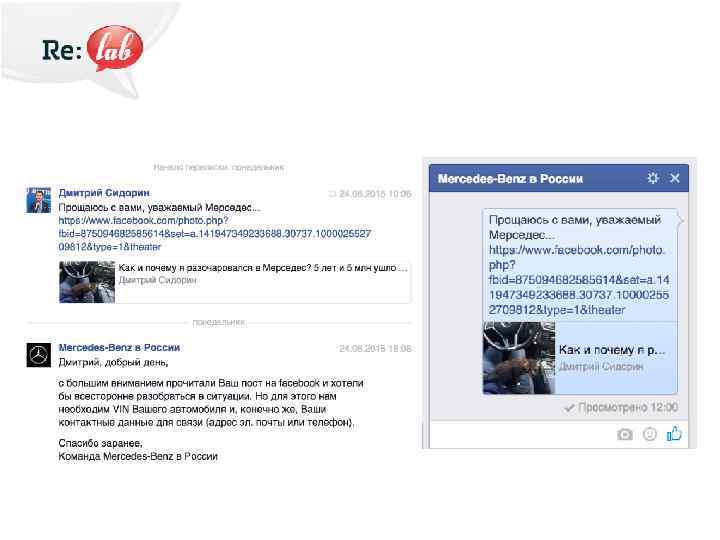Screen dimensions: 720x540
Task: Open the steering wheel preview thumbnail in the left message
Action: point(87,282)
